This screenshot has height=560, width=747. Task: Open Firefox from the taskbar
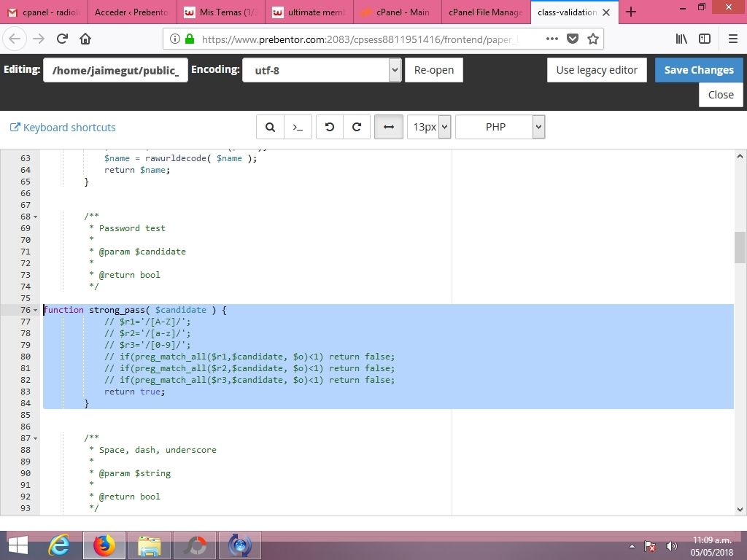point(104,545)
